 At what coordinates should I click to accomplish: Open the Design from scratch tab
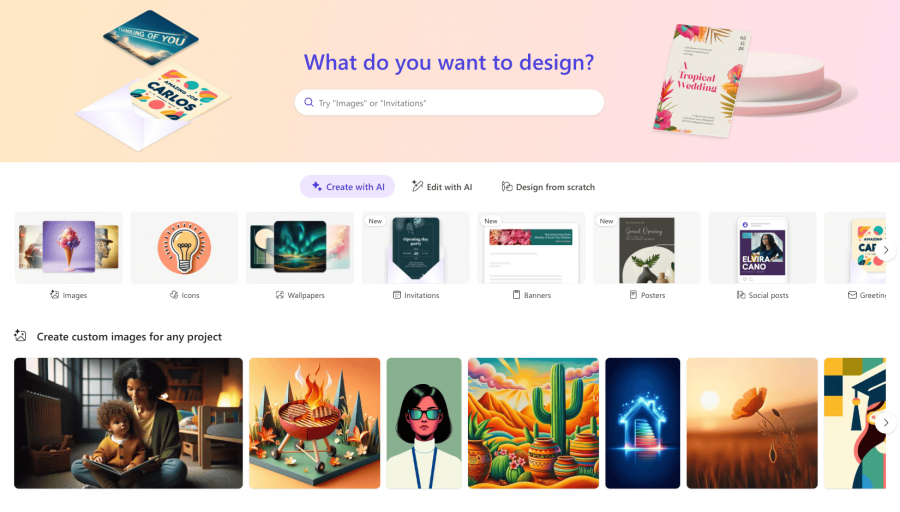coord(548,187)
